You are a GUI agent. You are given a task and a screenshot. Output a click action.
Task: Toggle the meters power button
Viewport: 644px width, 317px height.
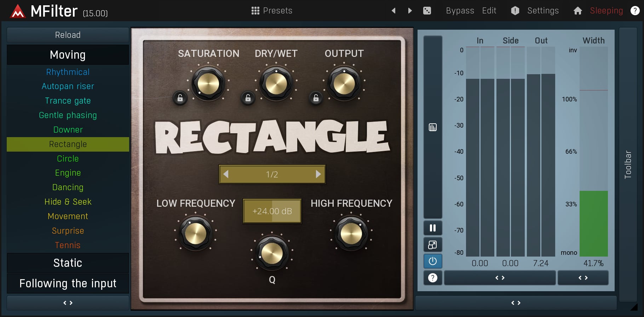(x=432, y=261)
